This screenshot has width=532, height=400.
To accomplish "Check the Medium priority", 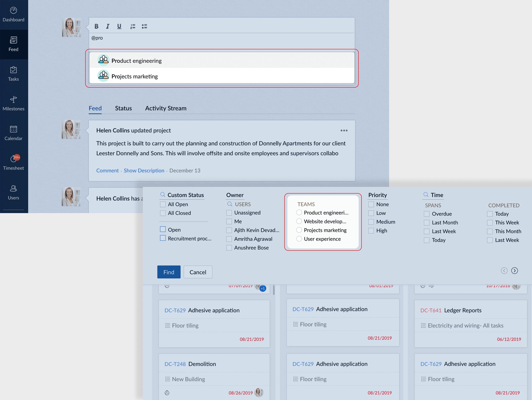I will [x=371, y=222].
